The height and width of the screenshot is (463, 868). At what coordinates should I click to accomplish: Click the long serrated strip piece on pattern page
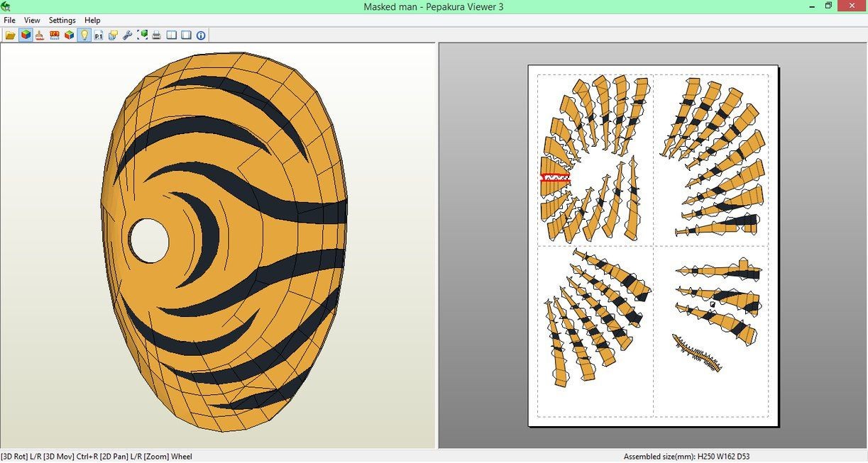(697, 353)
